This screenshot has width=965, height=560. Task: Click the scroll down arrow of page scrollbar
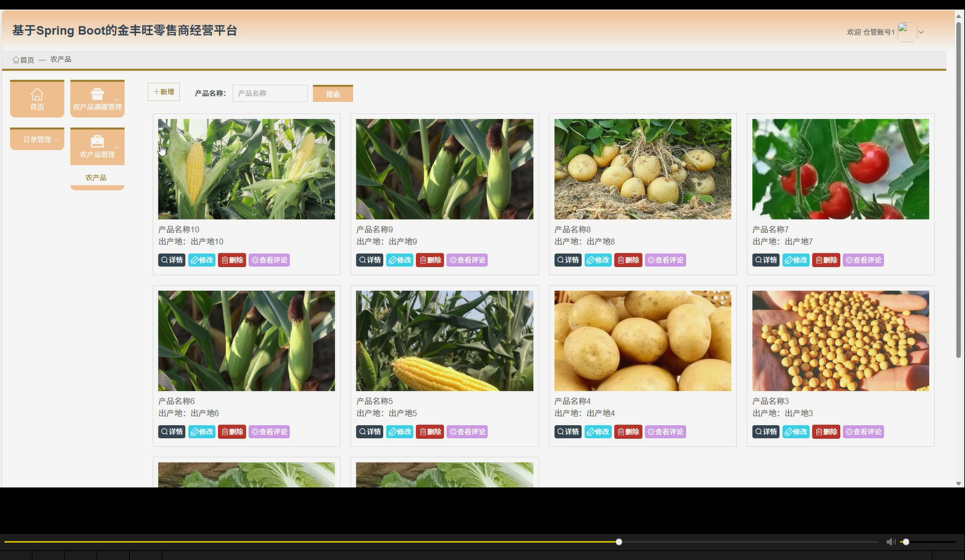[x=959, y=484]
